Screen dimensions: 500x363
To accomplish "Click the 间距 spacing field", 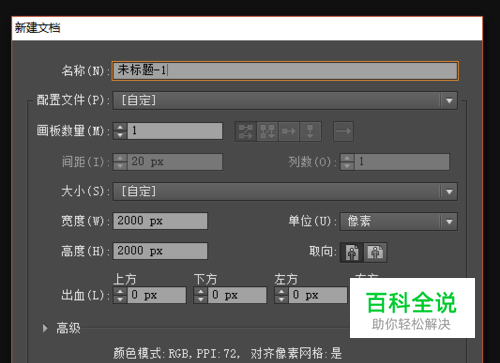I will (x=175, y=162).
